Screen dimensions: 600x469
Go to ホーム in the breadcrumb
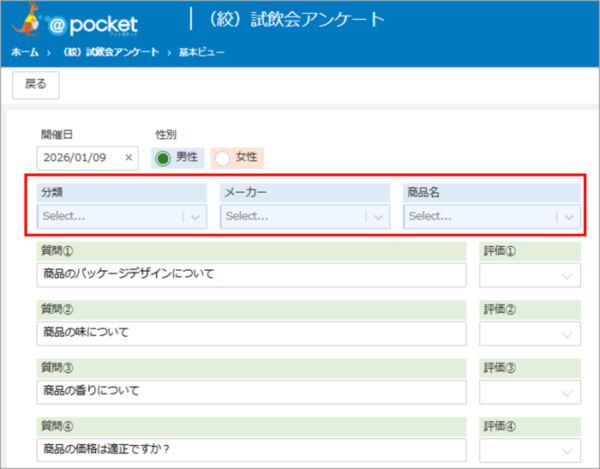26,52
